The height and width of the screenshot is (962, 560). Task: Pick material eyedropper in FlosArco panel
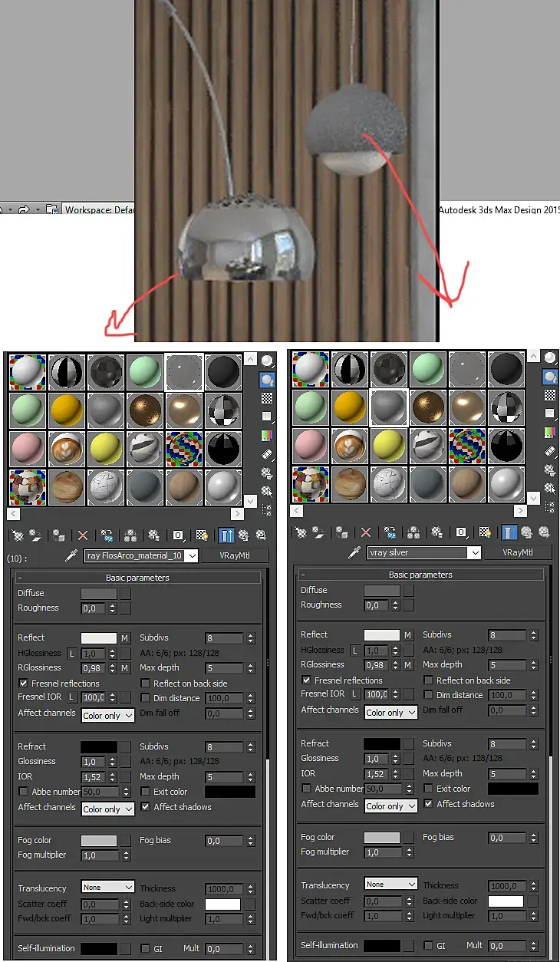[x=70, y=555]
